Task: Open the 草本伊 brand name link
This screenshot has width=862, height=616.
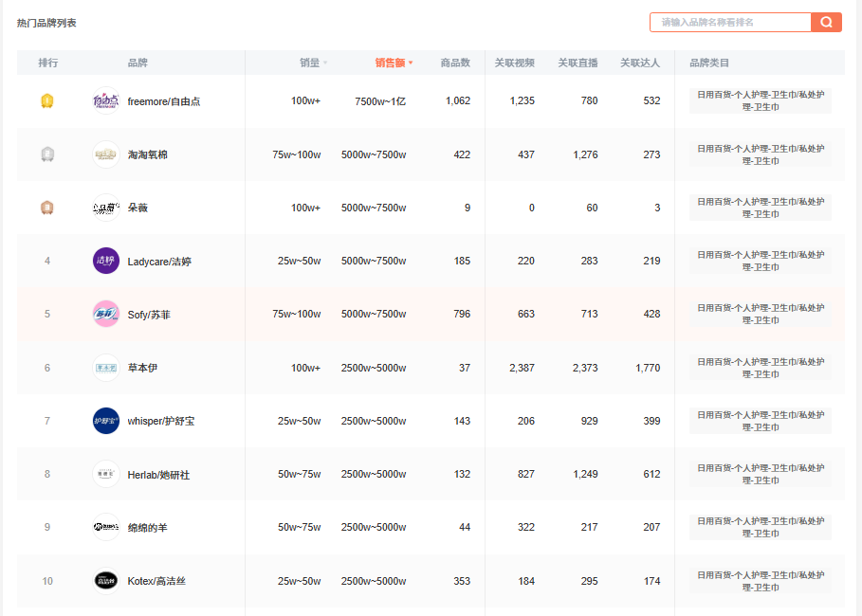Action: point(142,368)
